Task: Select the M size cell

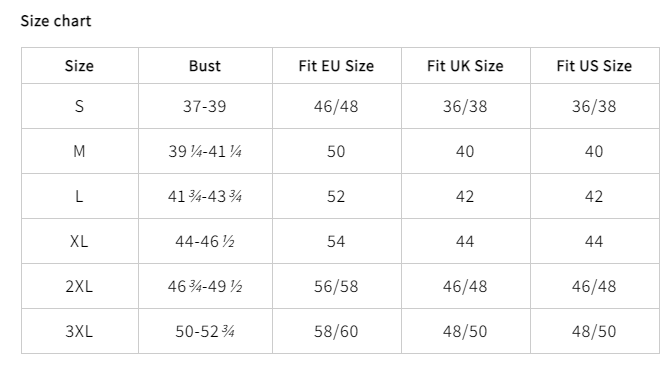Action: coord(80,151)
